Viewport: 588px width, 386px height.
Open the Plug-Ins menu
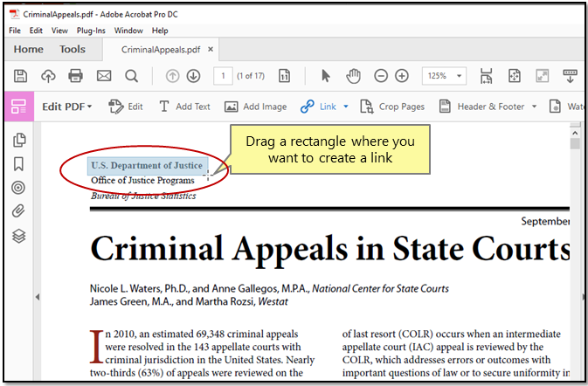pos(91,31)
